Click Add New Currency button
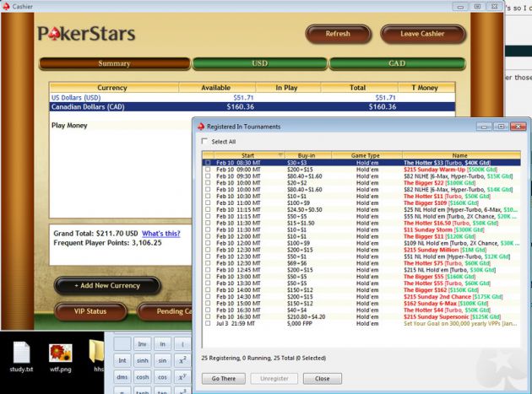The width and height of the screenshot is (532, 394). (x=107, y=285)
